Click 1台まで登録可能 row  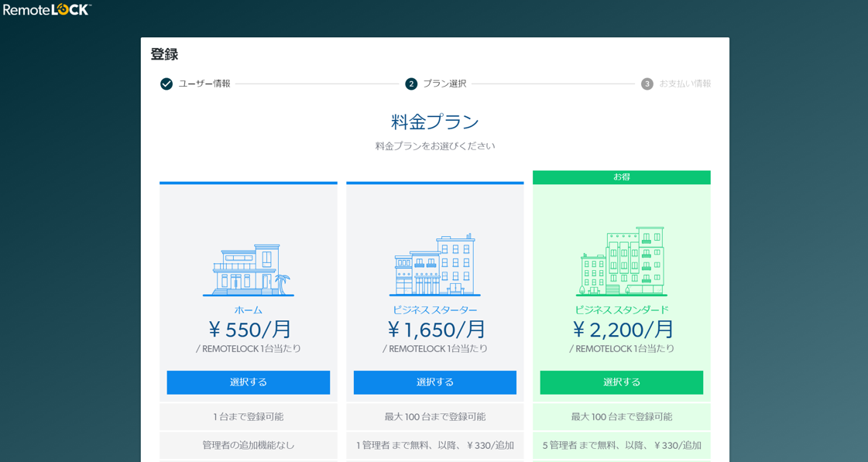pos(249,416)
